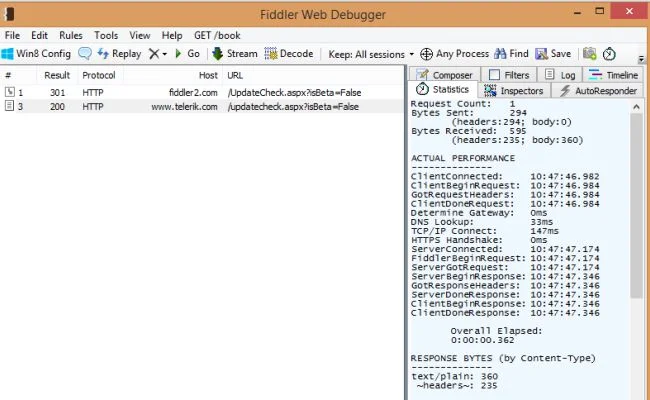Screen dimensions: 650x400
Task: Switch to the Log tab
Action: click(x=560, y=75)
